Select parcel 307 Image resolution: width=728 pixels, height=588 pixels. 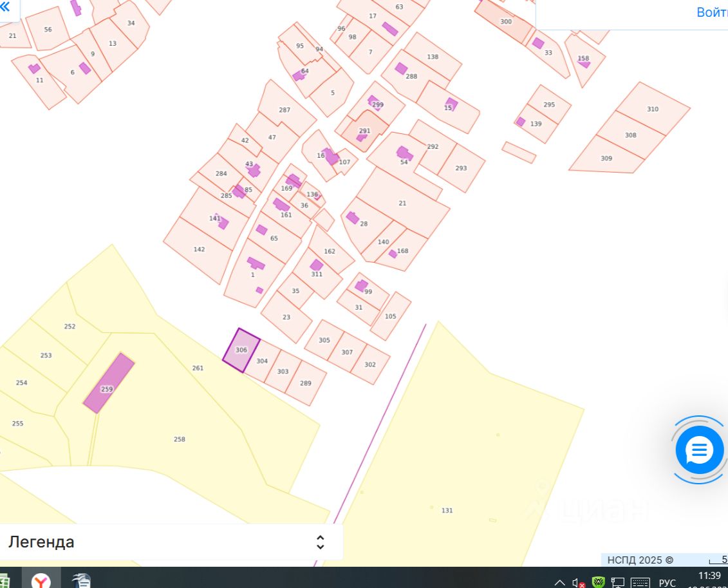[x=347, y=352]
